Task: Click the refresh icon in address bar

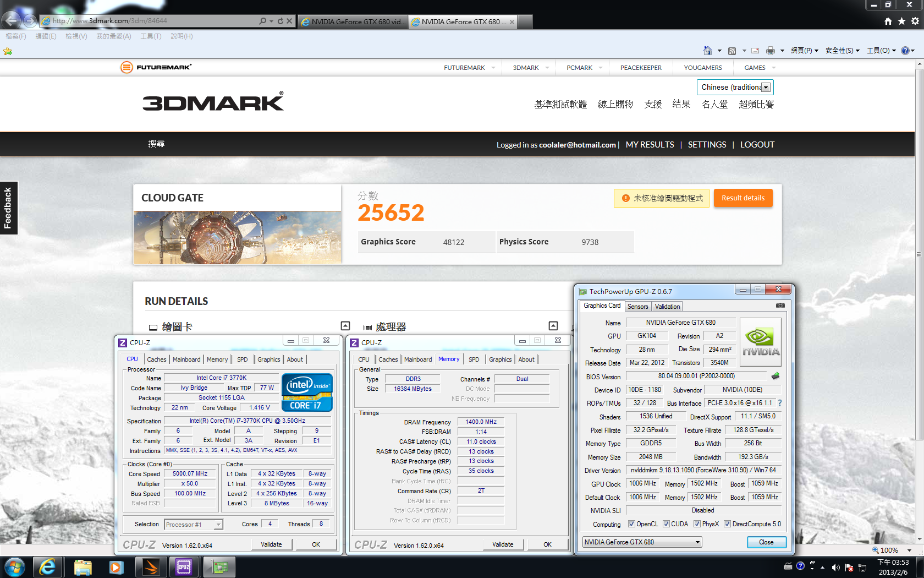Action: (280, 21)
